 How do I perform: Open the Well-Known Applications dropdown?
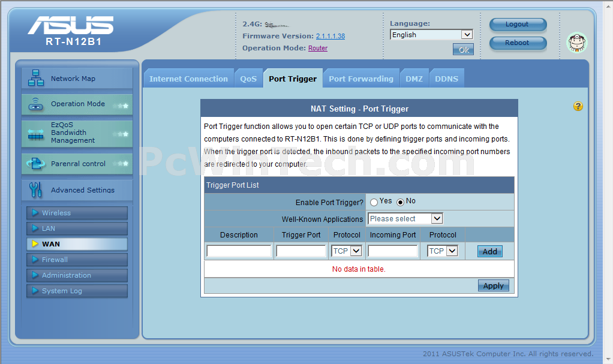[405, 218]
